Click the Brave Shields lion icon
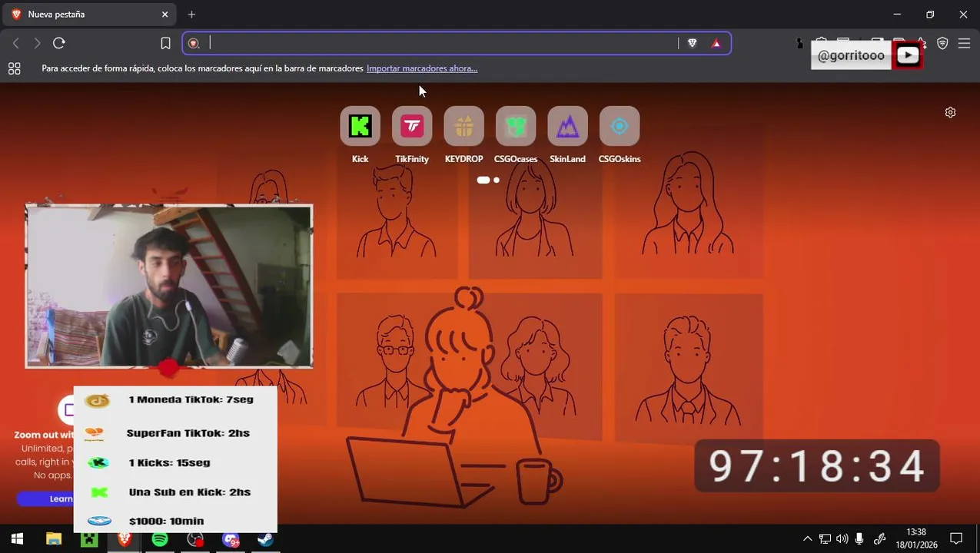 [x=692, y=43]
